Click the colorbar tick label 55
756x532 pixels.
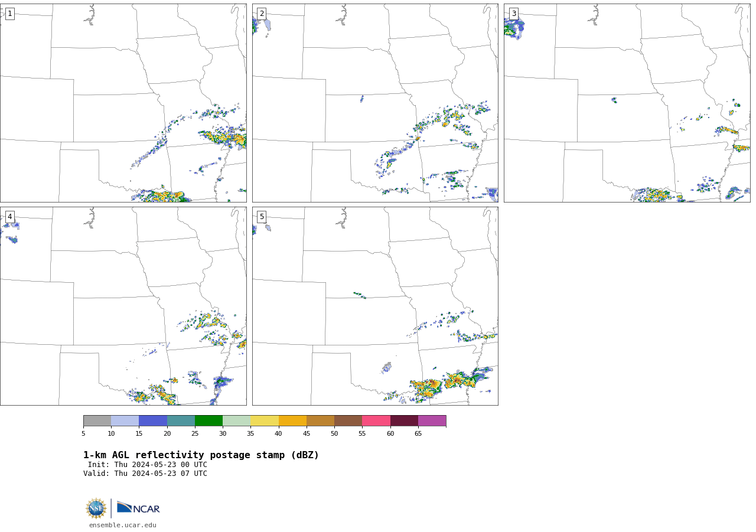tap(362, 434)
